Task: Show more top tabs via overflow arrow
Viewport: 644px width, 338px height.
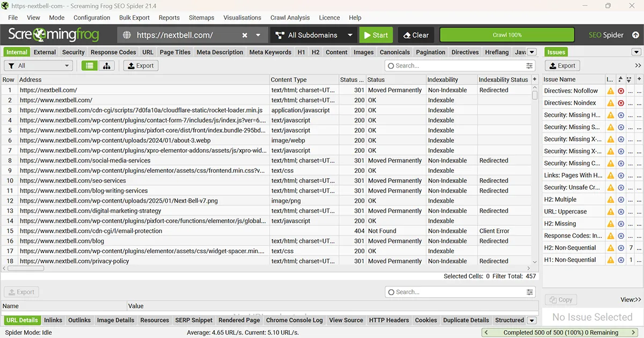Action: click(532, 52)
